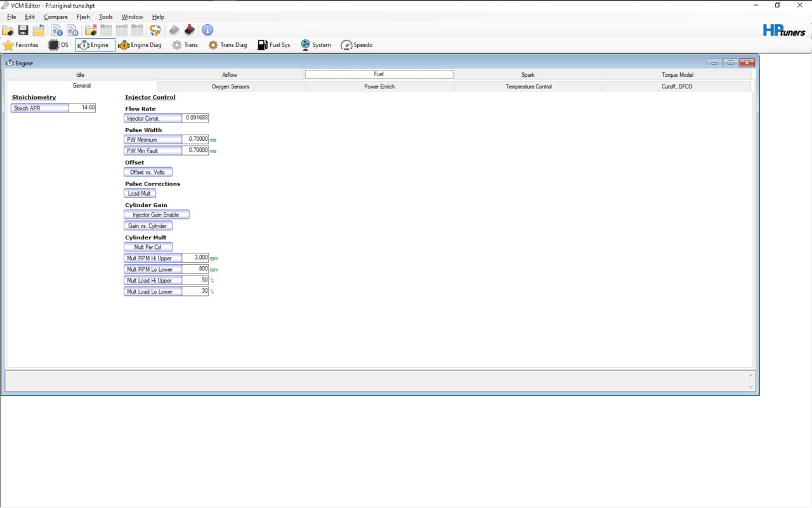Click the Injector Const. value field
The width and height of the screenshot is (812, 508).
(195, 118)
